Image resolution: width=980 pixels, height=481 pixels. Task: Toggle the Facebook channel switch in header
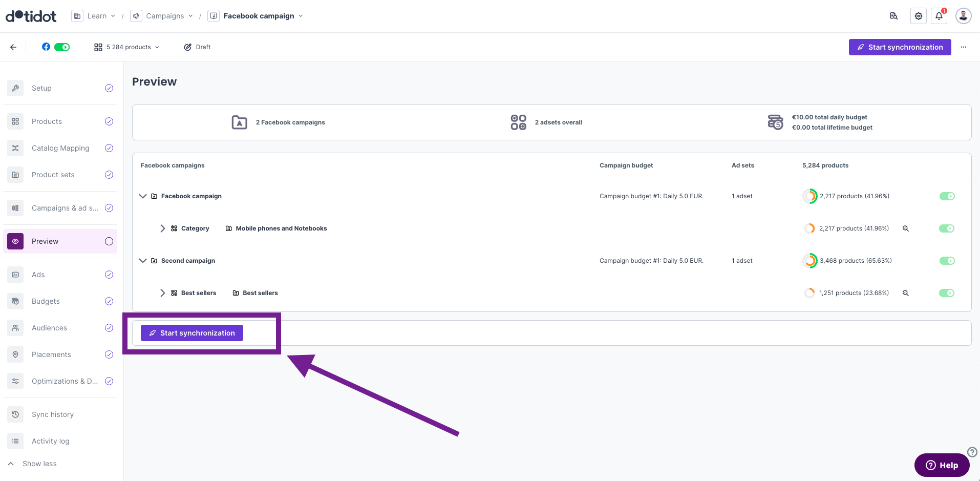click(62, 47)
